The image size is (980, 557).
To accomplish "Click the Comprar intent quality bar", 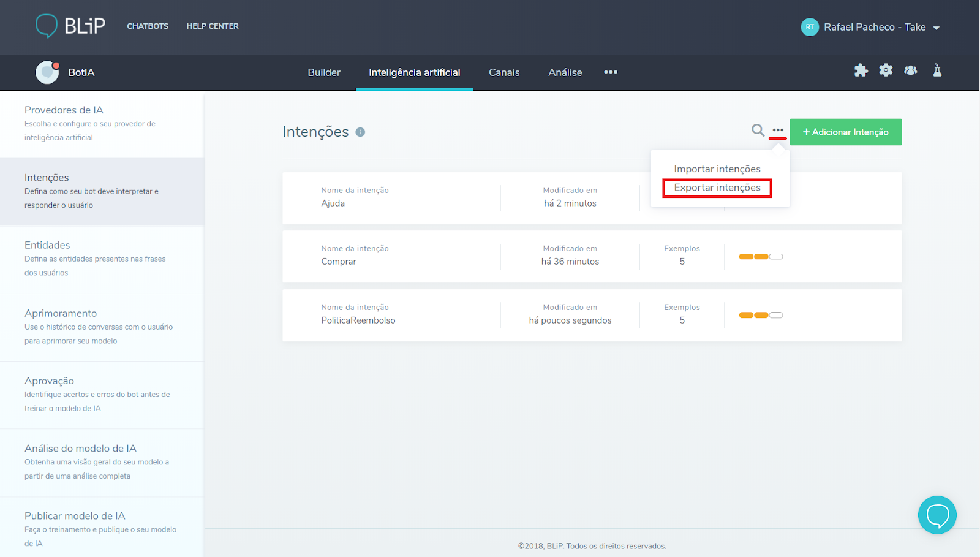I will (761, 257).
